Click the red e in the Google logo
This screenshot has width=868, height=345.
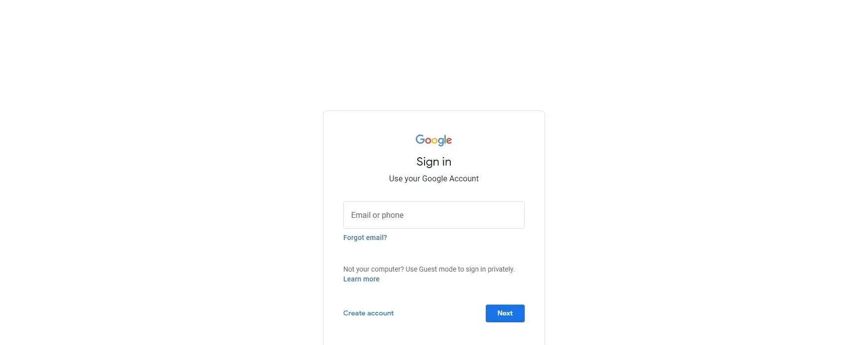click(449, 141)
